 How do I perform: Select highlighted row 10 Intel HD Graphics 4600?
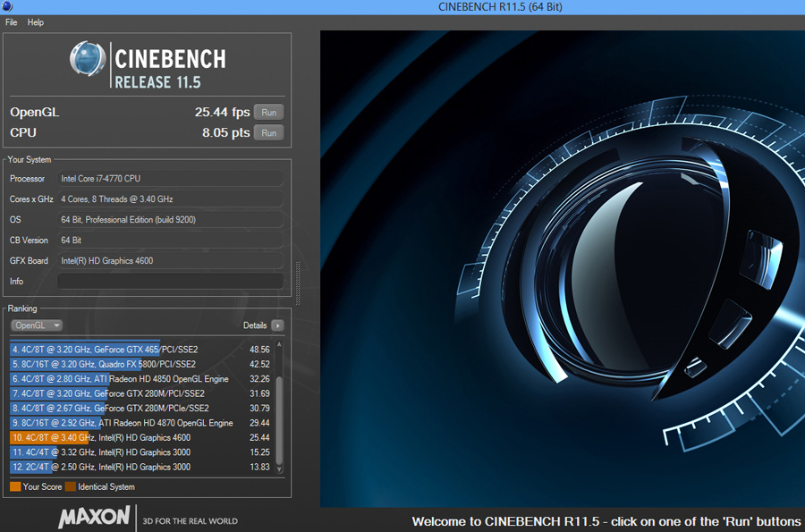140,437
